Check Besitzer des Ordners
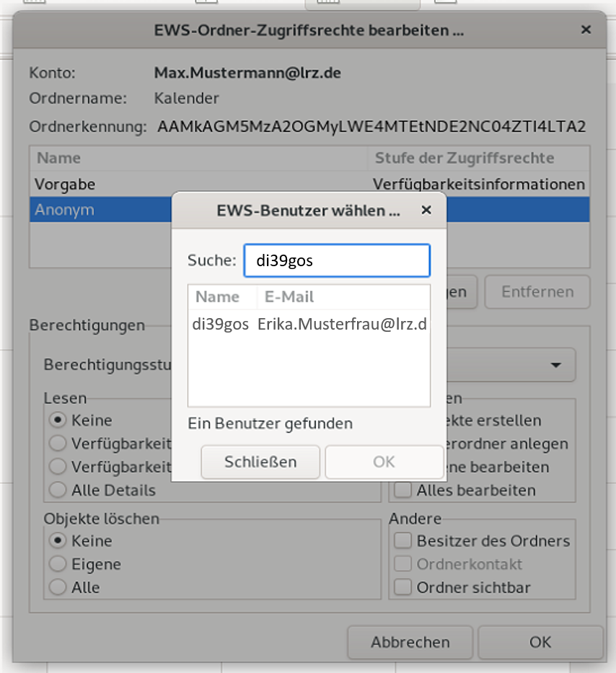Viewport: 616px width, 673px height. pos(402,540)
